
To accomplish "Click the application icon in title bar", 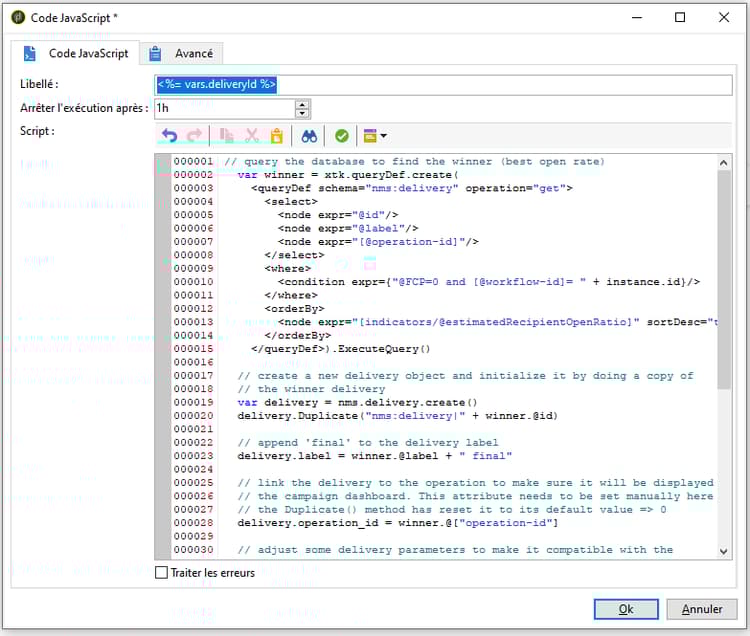I will click(17, 17).
